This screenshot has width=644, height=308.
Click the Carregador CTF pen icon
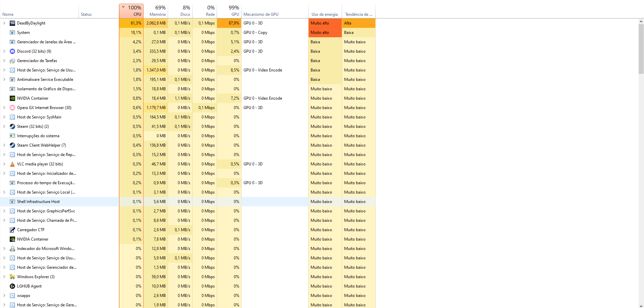pos(12,230)
